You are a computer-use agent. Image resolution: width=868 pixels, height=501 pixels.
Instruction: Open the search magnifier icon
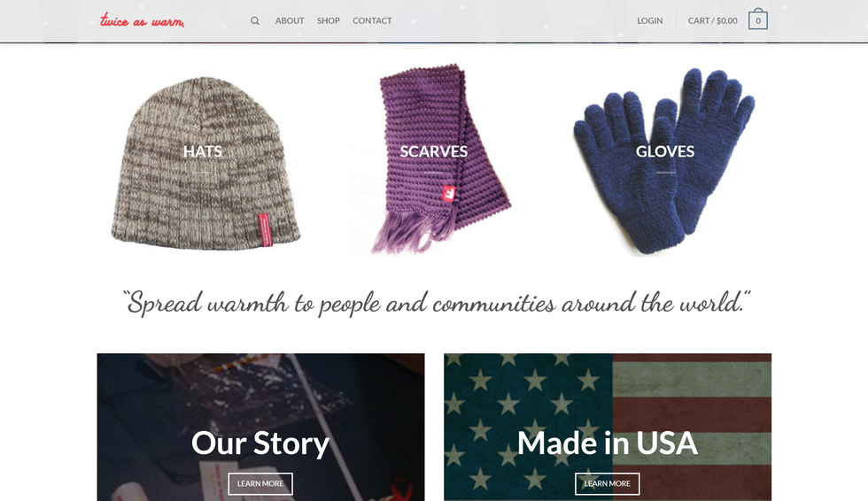tap(255, 21)
